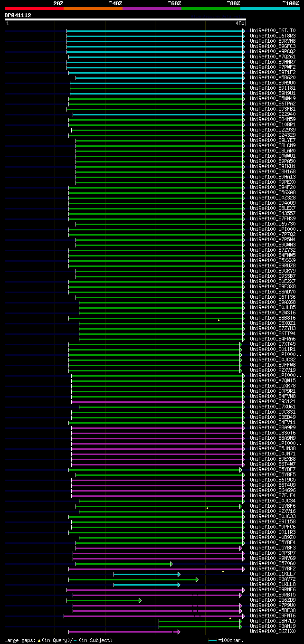Select label UniRef100_Q94F20
The height and width of the screenshot is (644, 304).
click(x=273, y=187)
